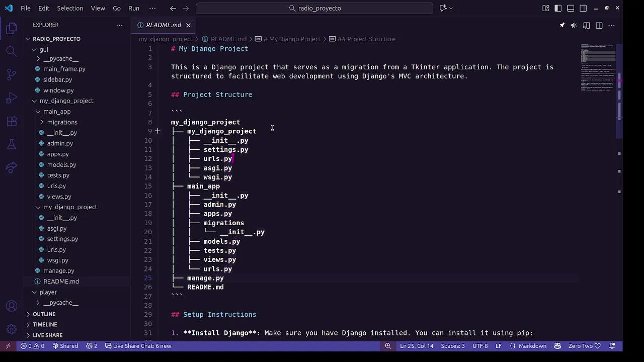The width and height of the screenshot is (644, 362).
Task: Open Explorer Views and More Actions
Action: 119,25
